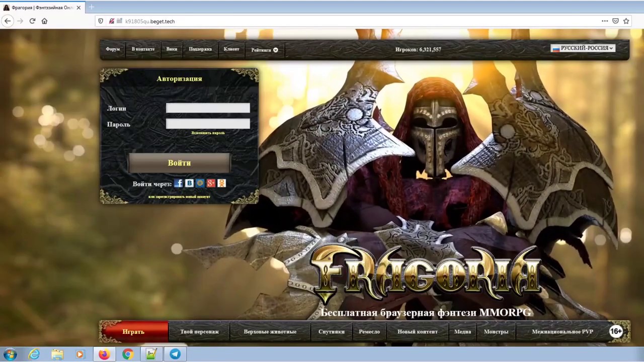
Task: Click the Авторизация heading text
Action: (x=179, y=78)
